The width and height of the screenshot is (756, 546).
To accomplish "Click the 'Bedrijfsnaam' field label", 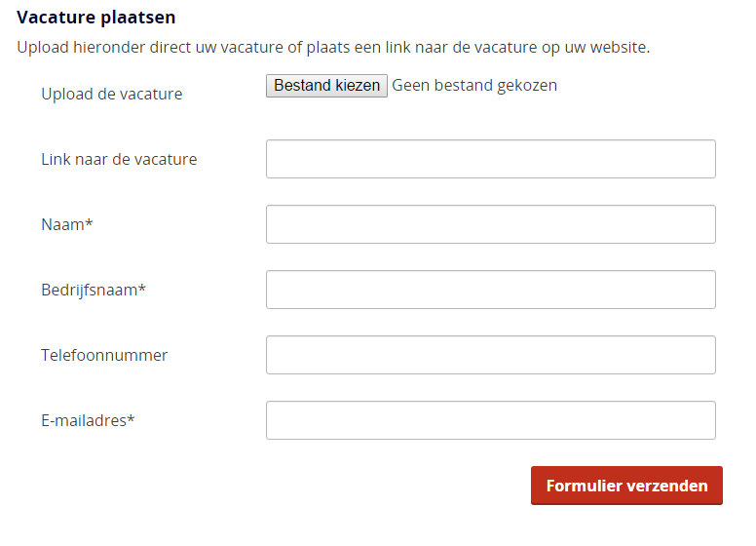I will (x=90, y=290).
